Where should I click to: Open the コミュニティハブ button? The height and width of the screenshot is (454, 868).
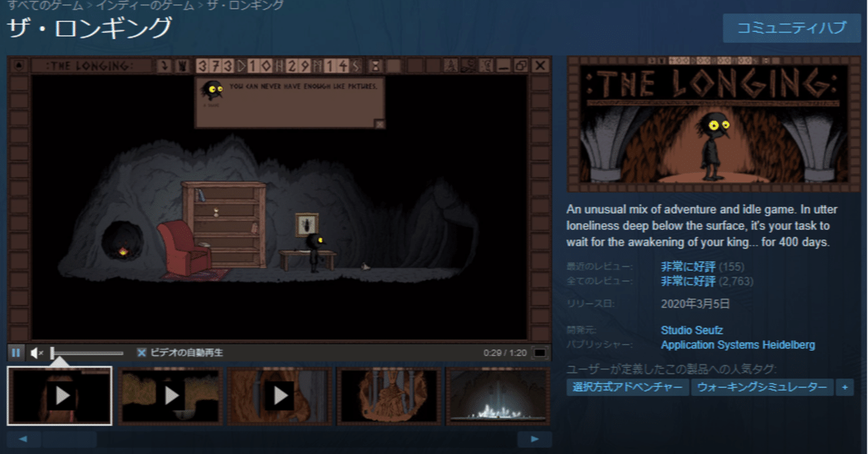791,28
